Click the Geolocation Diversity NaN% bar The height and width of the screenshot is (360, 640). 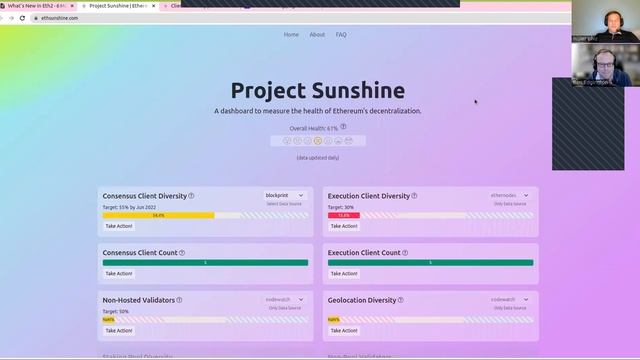tap(333, 320)
